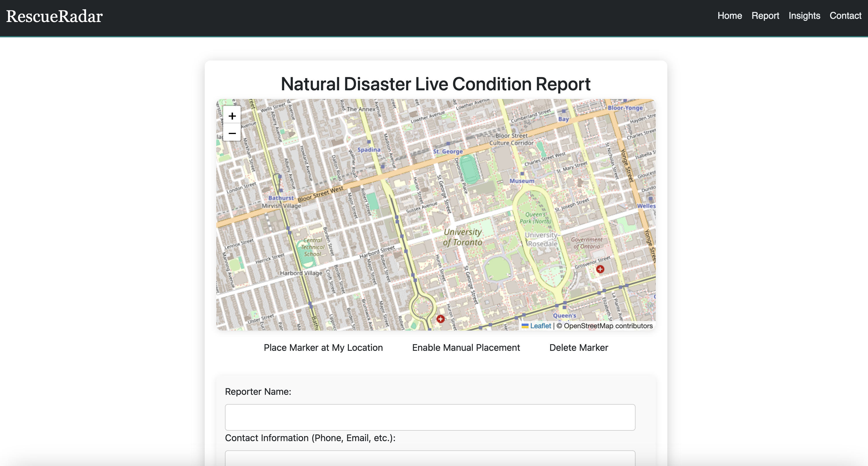Click the RescueRadar logo
This screenshot has width=868, height=466.
point(55,16)
